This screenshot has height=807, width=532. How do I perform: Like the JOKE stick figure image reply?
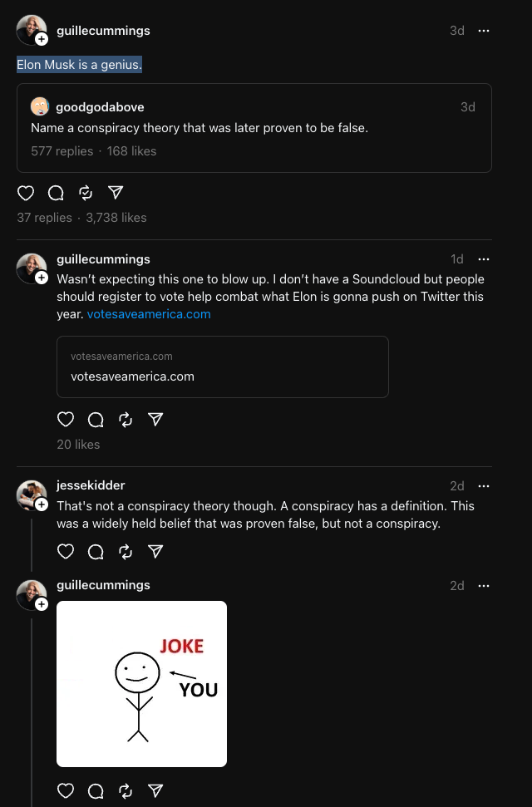click(66, 790)
